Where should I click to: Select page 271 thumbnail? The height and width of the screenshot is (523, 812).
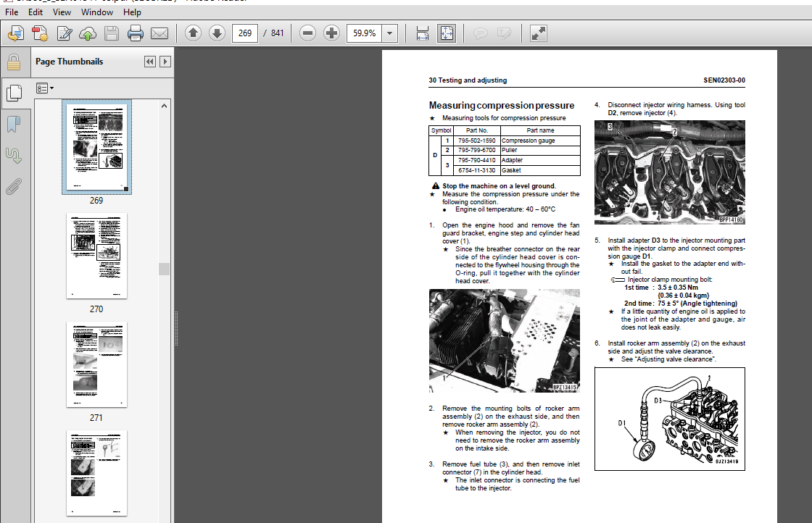pyautogui.click(x=97, y=364)
